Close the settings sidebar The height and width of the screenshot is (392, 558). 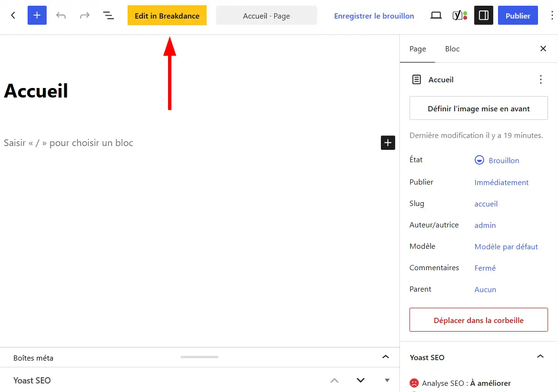click(543, 49)
